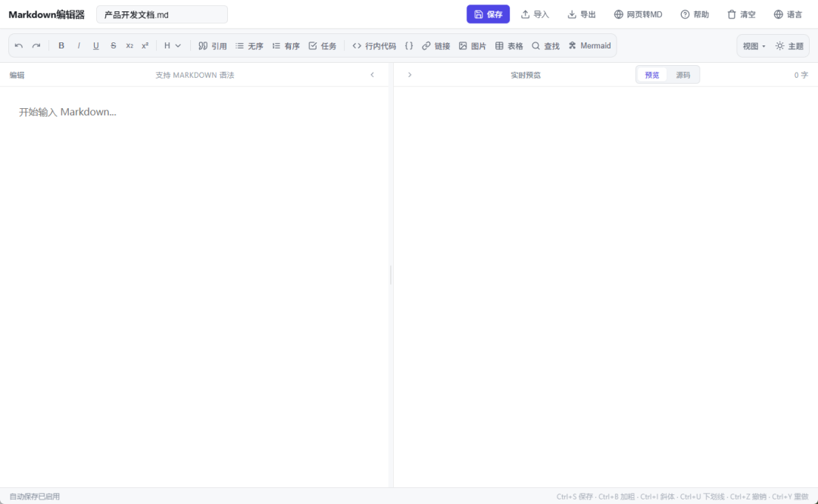The width and height of the screenshot is (818, 504).
Task: Click into the Markdown editor text area
Action: (x=194, y=287)
